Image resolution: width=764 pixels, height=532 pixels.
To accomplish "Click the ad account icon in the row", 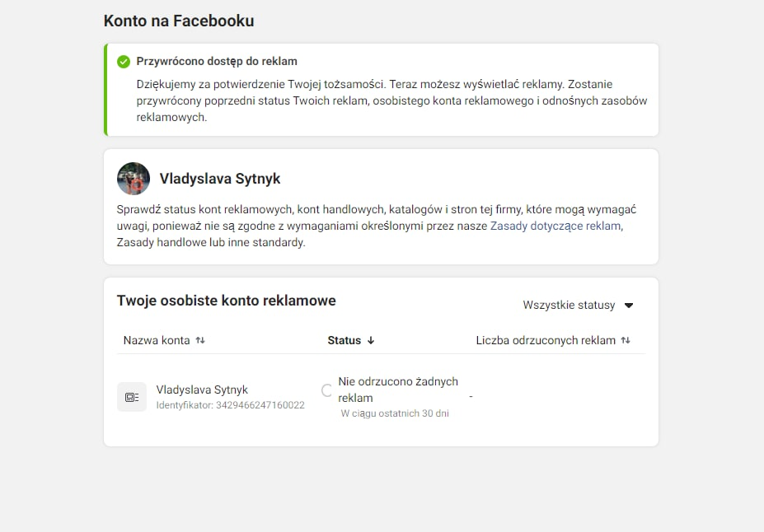I will [132, 397].
